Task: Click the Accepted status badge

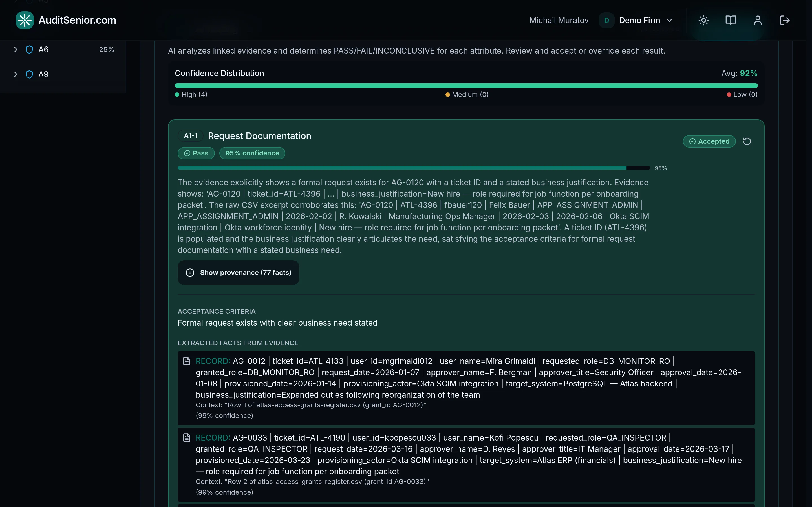Action: click(709, 141)
